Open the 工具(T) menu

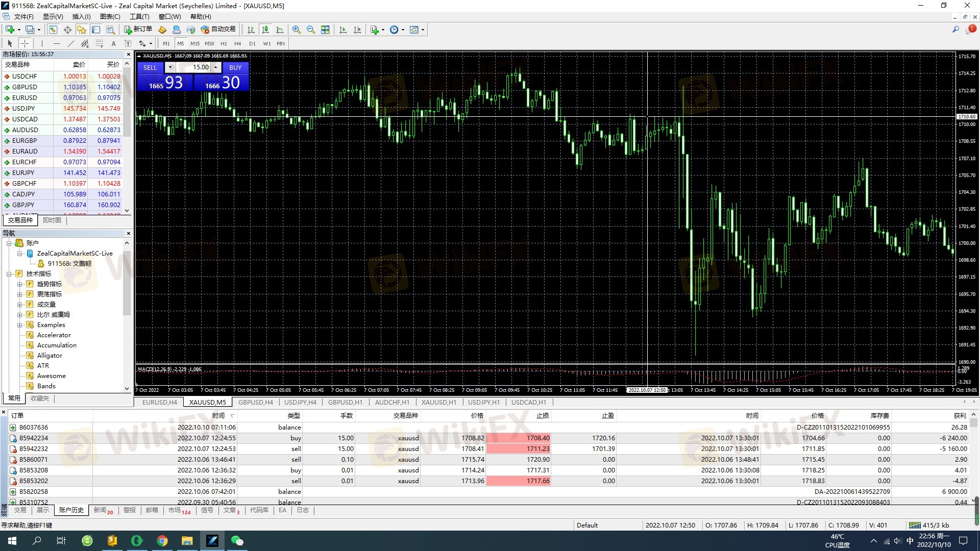tap(139, 17)
